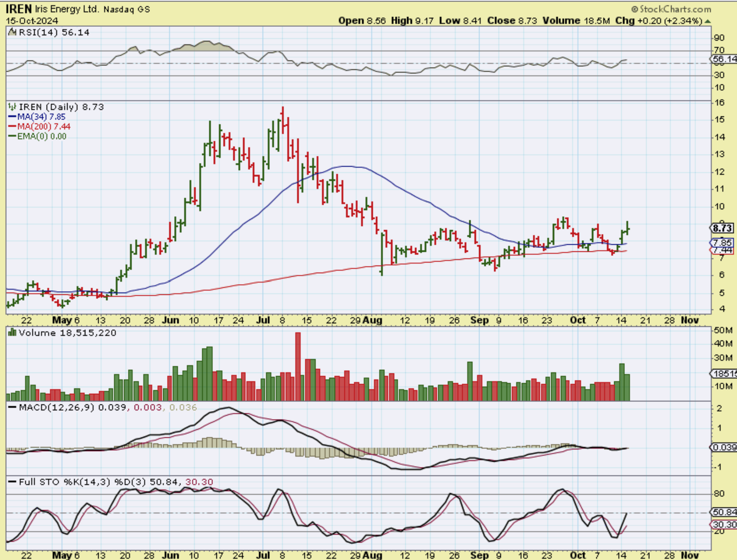
Task: Click the price-bar icon beside IREN (Daily)
Action: tap(12, 107)
